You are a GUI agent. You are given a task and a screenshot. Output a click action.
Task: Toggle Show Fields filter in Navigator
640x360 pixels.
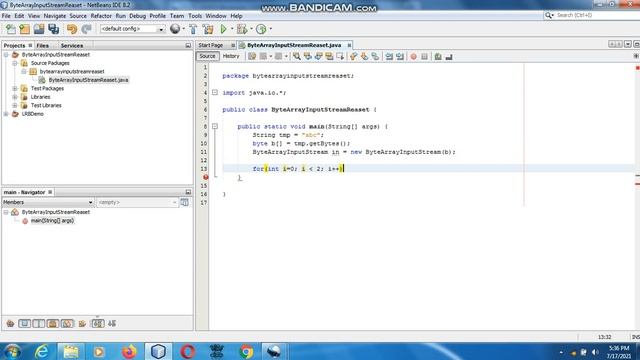click(x=24, y=324)
